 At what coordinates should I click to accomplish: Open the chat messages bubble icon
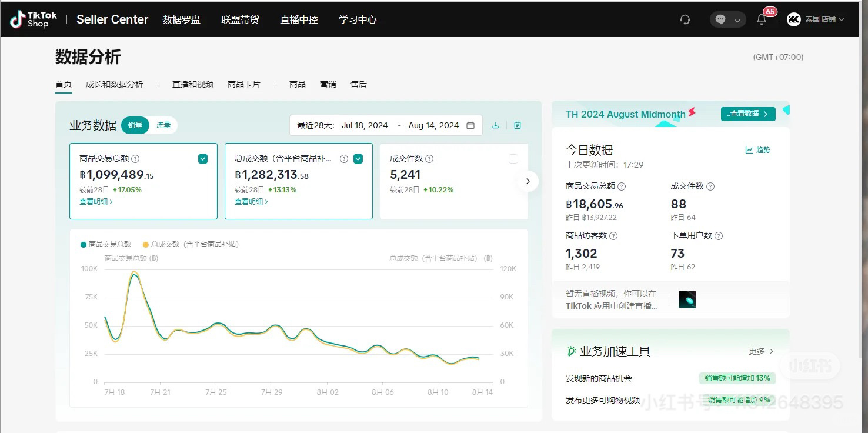coord(721,19)
